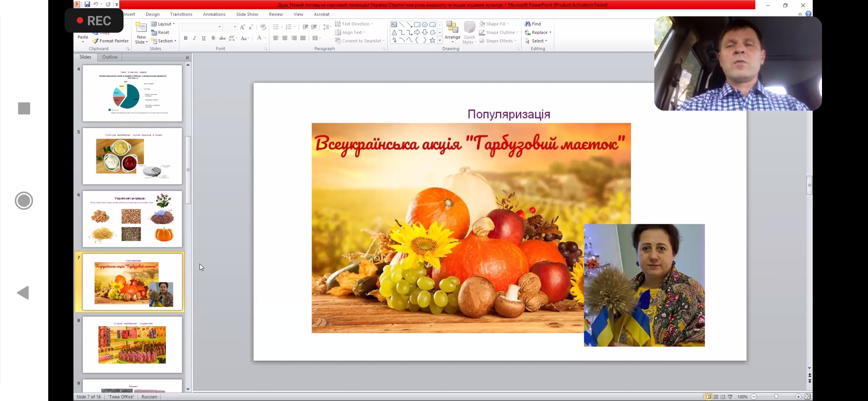Select the five-point Star shape
The height and width of the screenshot is (401, 868).
[x=433, y=40]
